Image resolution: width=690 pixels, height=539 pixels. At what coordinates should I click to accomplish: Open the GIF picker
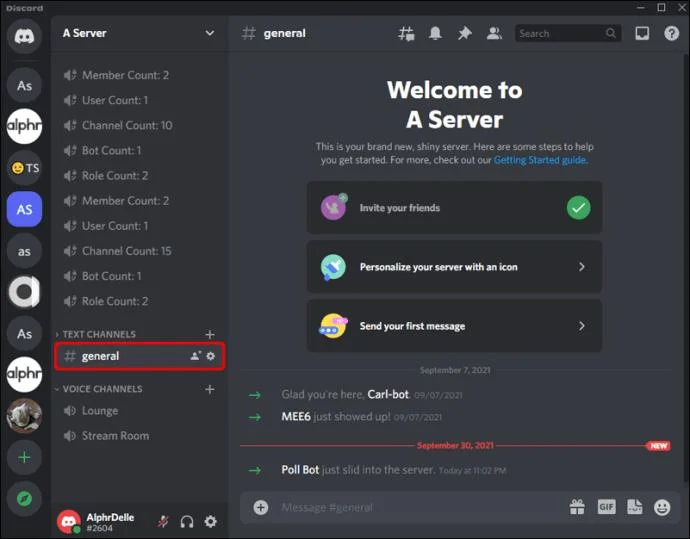point(606,507)
